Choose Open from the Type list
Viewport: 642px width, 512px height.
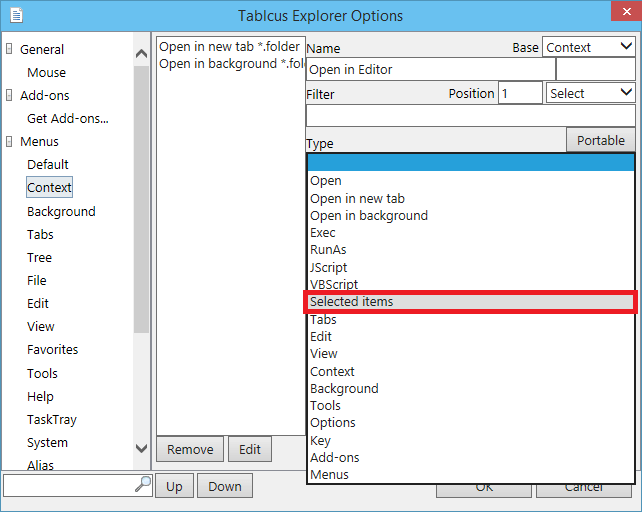pos(471,181)
